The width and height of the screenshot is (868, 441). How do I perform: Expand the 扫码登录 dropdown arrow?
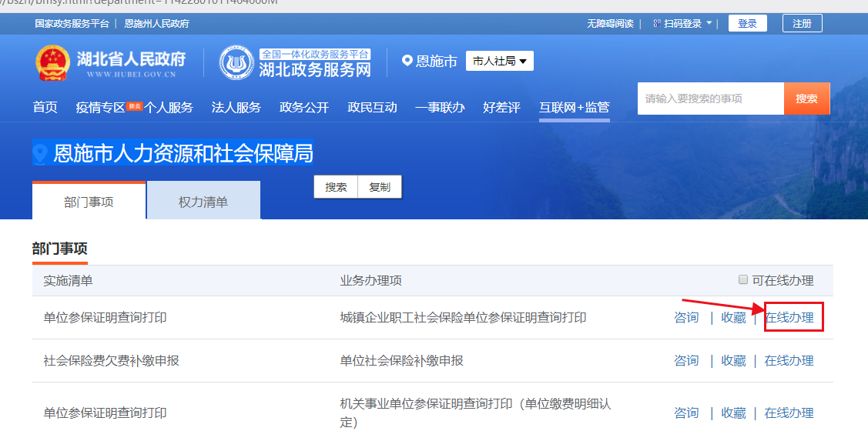coord(709,24)
